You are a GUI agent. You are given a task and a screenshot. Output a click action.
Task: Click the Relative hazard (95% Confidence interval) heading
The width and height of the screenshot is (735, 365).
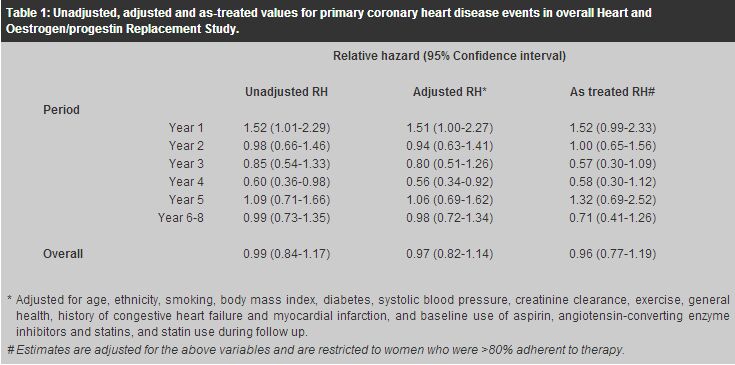(x=449, y=56)
